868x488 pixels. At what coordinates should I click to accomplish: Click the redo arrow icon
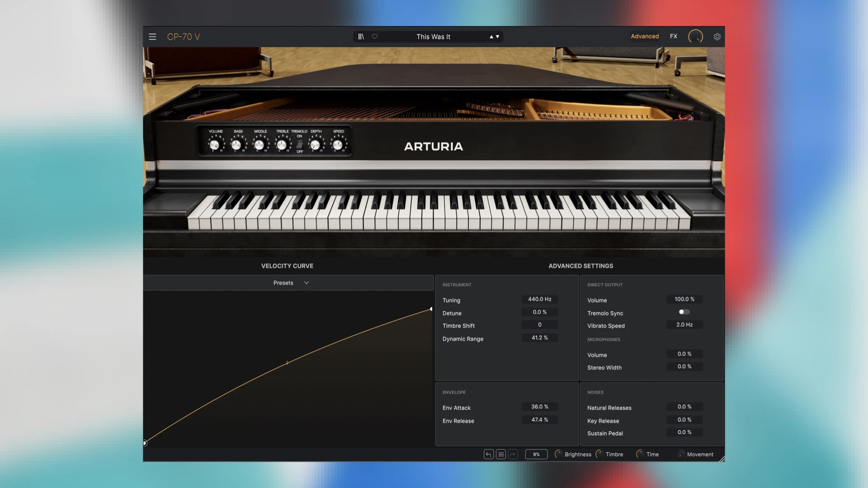(x=513, y=454)
